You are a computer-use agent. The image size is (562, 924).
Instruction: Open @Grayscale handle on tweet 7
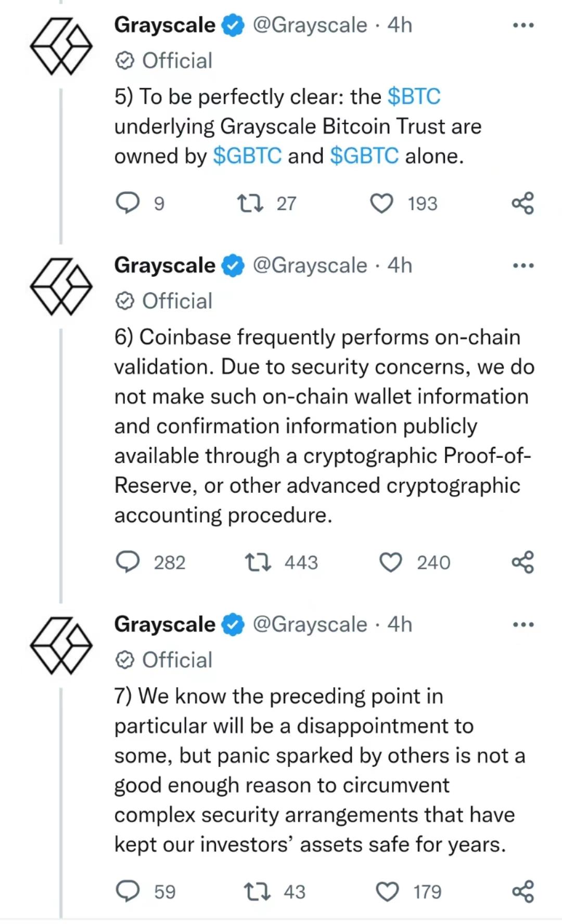coord(310,624)
